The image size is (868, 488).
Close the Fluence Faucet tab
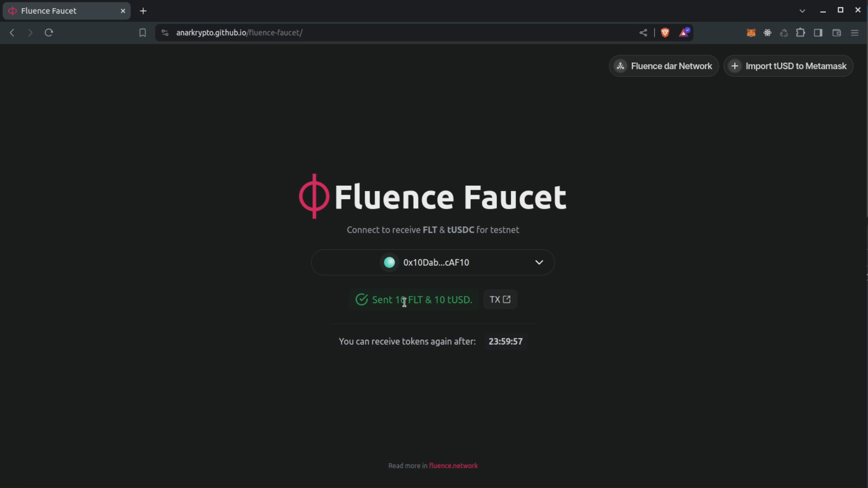123,11
